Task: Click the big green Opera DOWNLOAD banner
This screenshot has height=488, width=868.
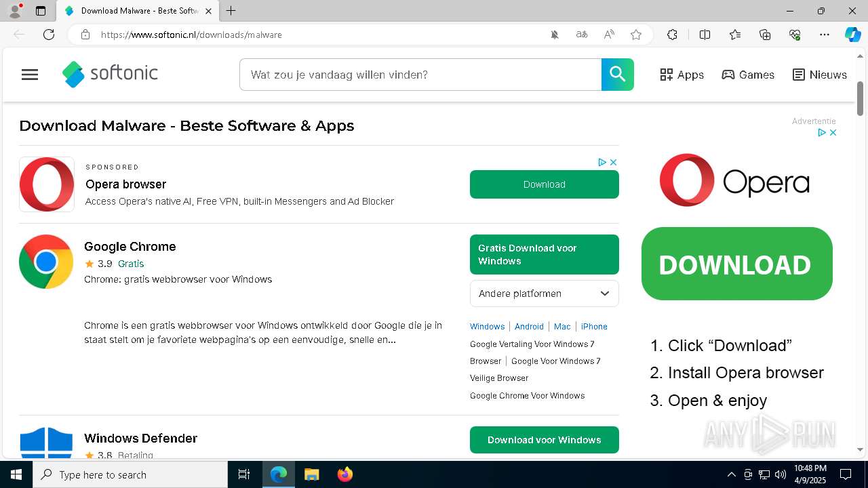Action: (736, 264)
